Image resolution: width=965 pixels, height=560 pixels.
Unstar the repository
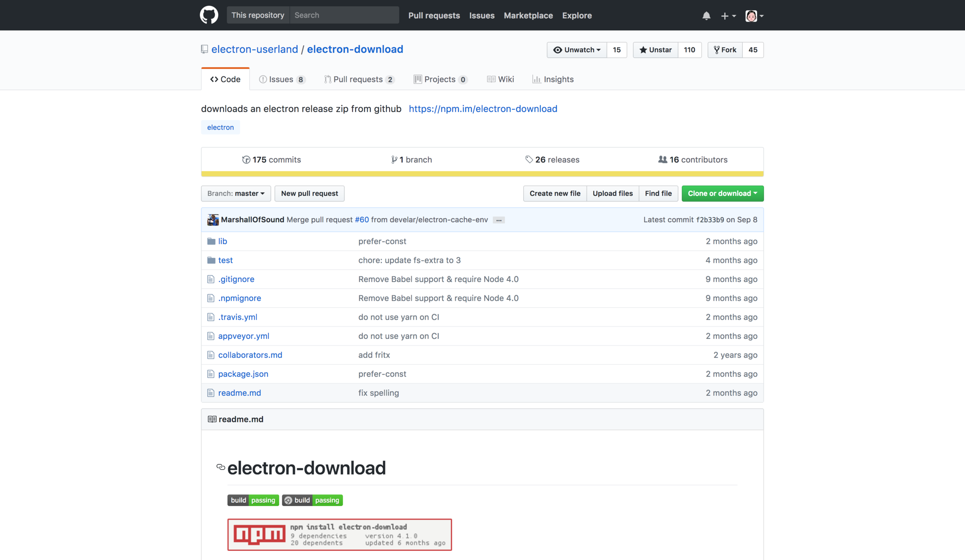click(656, 50)
